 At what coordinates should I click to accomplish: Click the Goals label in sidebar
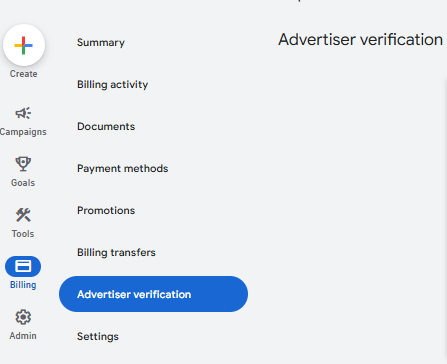click(23, 183)
